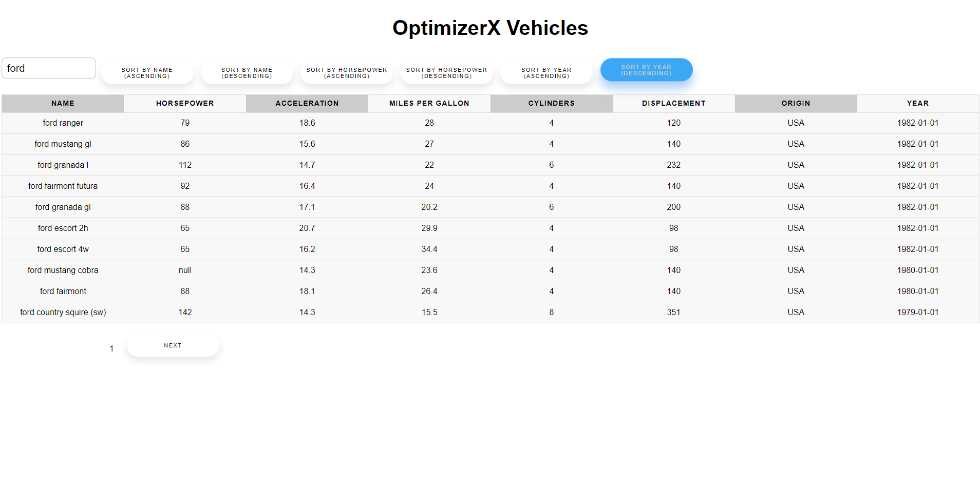
Task: Click the Acceleration column header
Action: click(307, 103)
